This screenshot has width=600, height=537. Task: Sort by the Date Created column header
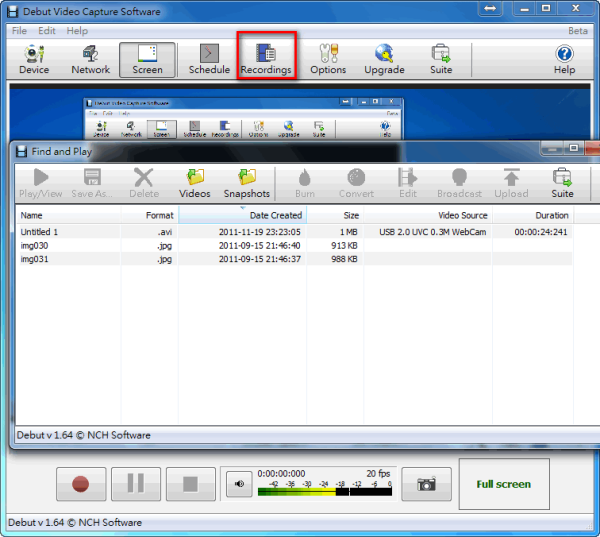pos(242,215)
